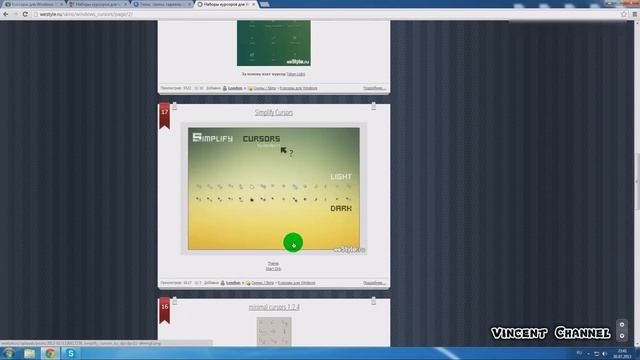Open Windows Explorer from the taskbar
Viewport: 640px width, 360px height.
29,353
